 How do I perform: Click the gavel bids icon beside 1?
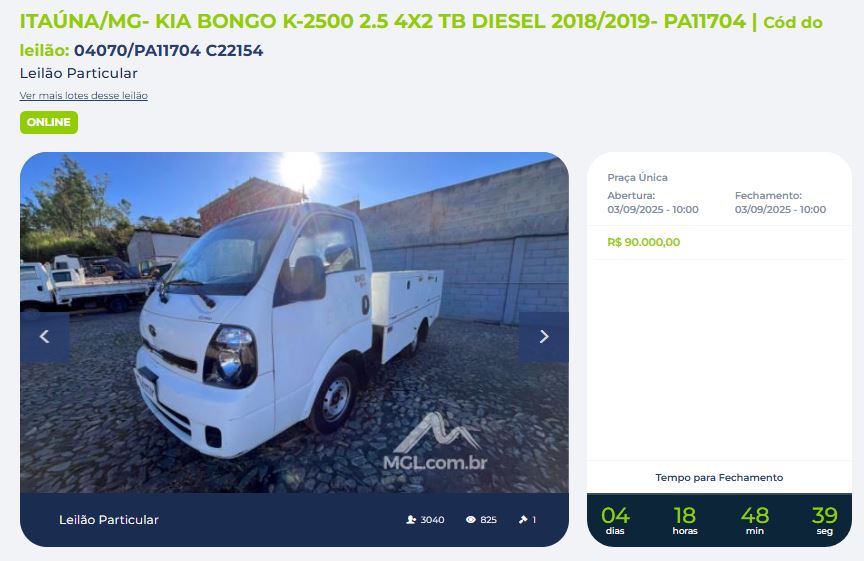click(x=523, y=520)
